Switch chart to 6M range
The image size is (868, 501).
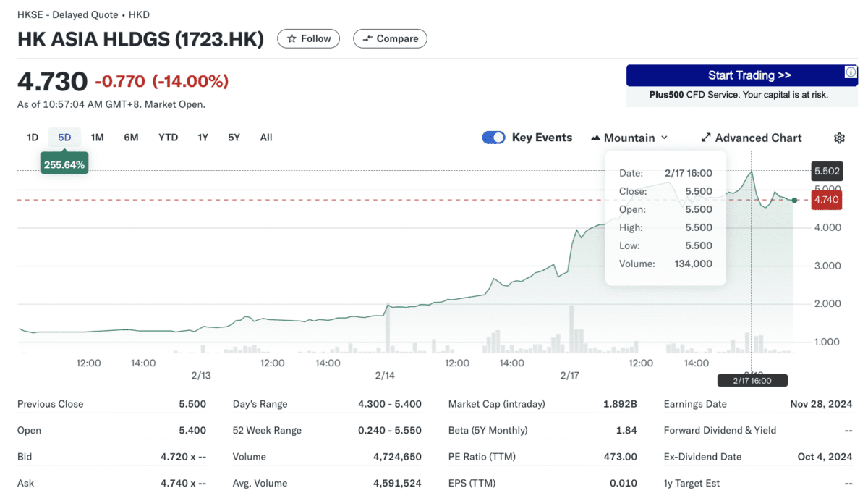(x=131, y=138)
